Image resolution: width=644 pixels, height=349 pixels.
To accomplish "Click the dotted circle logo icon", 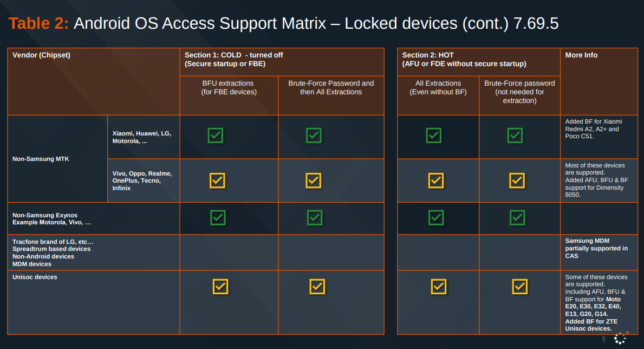I will coord(620,338).
